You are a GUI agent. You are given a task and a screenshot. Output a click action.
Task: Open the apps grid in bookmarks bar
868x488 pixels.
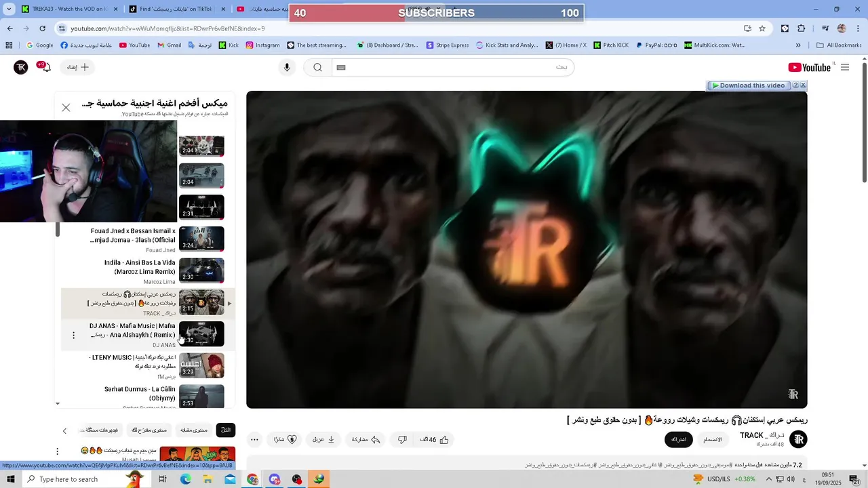tap(9, 45)
